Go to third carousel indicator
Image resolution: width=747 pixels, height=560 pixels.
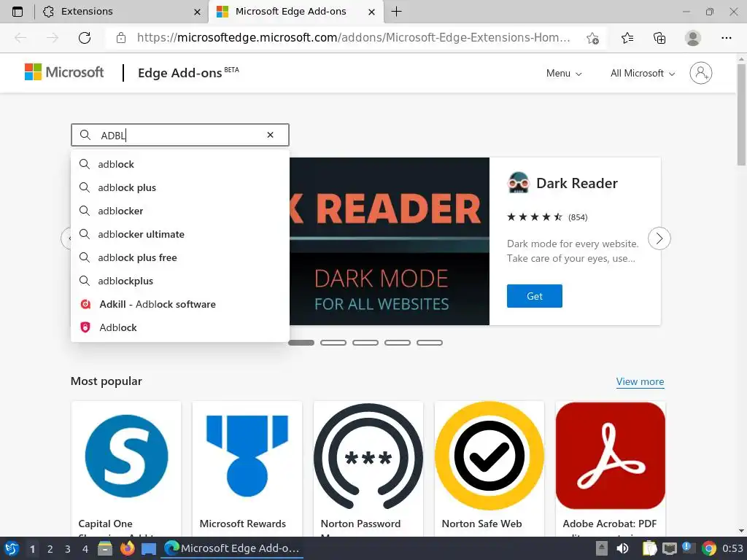[x=365, y=343]
